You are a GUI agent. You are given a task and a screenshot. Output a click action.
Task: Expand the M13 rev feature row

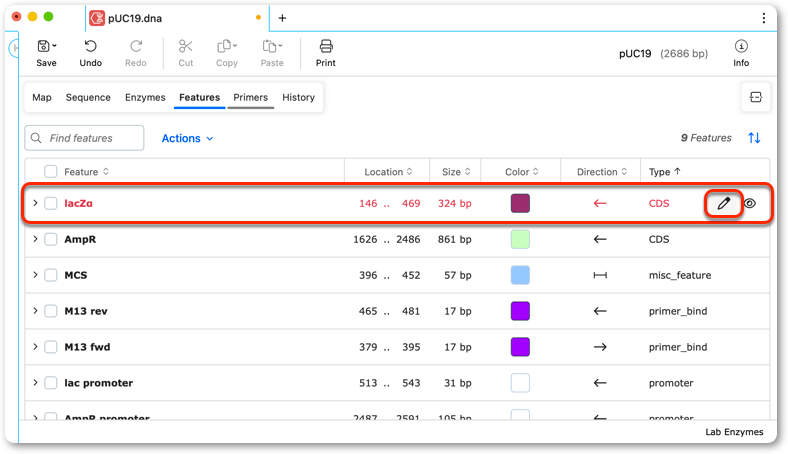[x=35, y=311]
